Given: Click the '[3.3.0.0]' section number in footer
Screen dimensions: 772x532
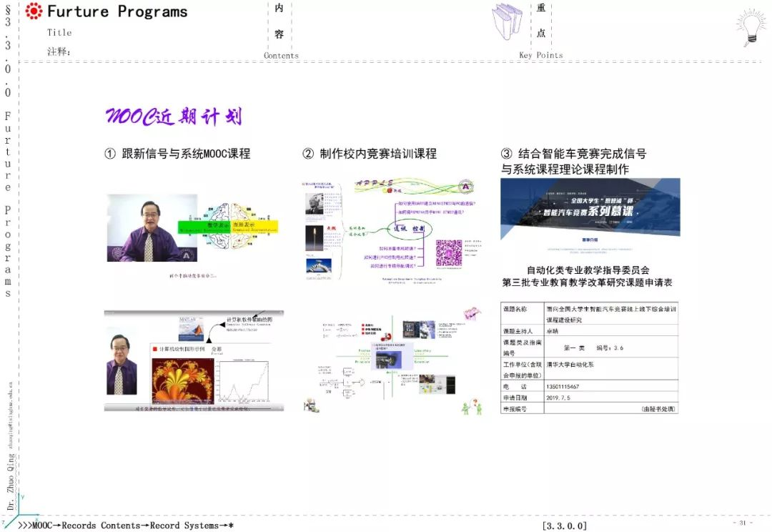Looking at the screenshot, I should coord(564,526).
